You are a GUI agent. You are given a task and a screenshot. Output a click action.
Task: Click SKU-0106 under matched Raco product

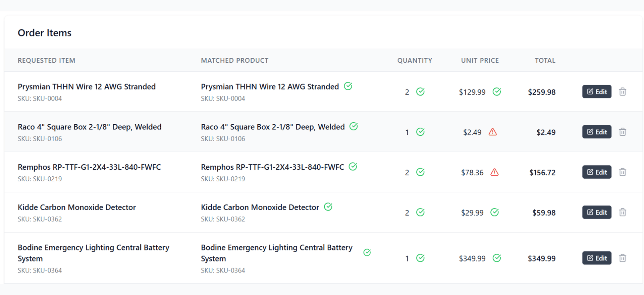(x=223, y=139)
